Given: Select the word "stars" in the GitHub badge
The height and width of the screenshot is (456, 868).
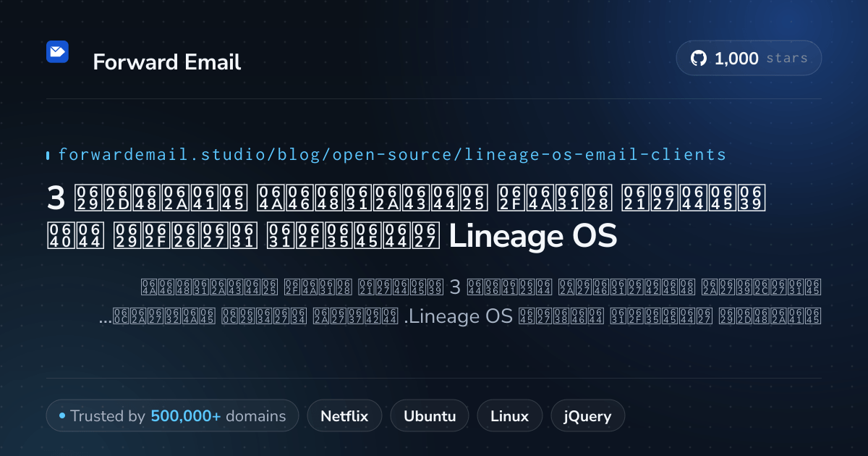Looking at the screenshot, I should 787,59.
